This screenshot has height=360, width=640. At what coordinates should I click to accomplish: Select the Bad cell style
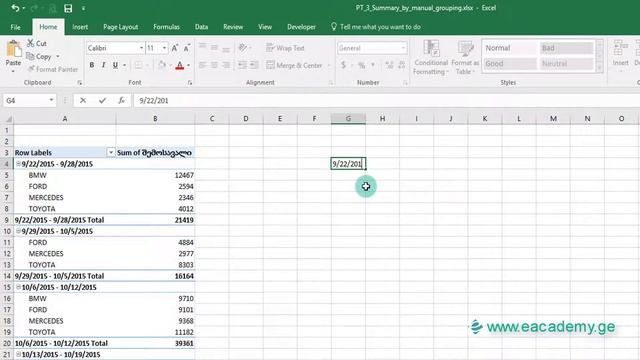566,48
